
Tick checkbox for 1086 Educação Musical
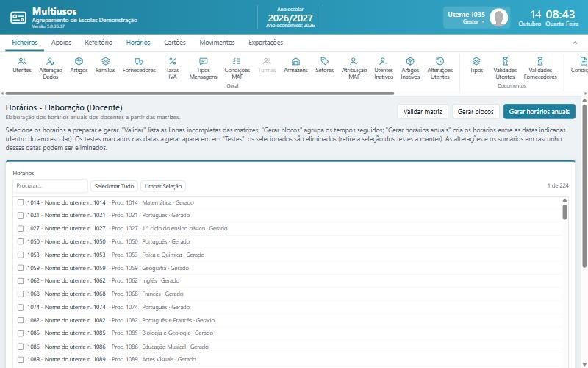pyautogui.click(x=21, y=347)
